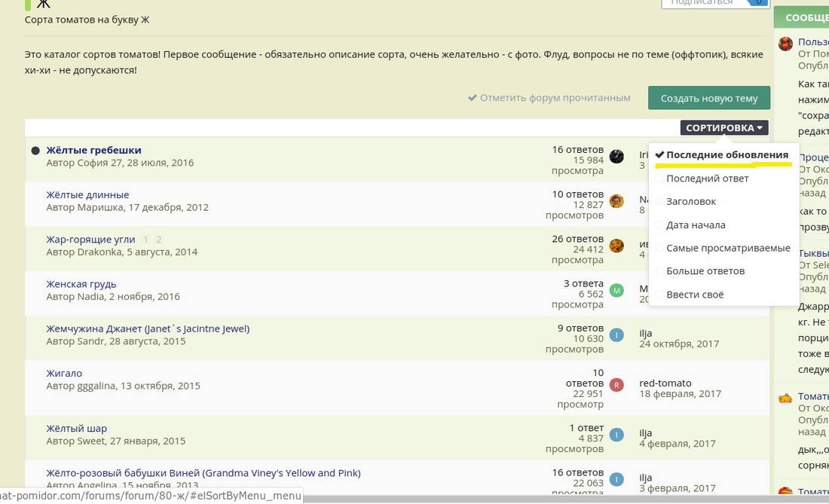Select Больше ответов in sort menu

[x=705, y=271]
